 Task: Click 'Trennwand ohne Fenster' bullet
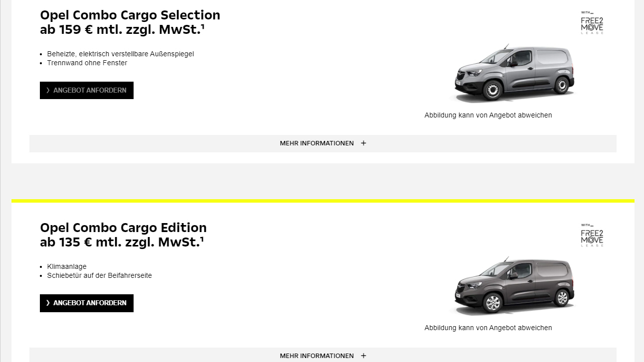click(87, 63)
